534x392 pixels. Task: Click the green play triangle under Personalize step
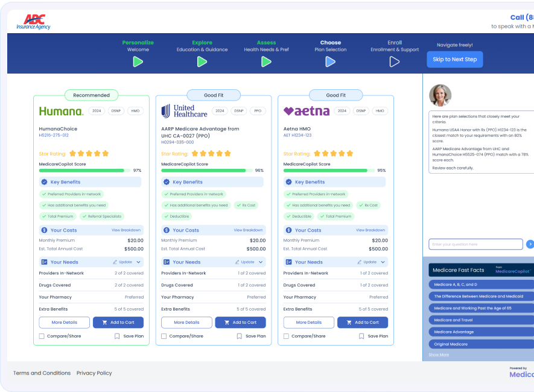tap(138, 61)
